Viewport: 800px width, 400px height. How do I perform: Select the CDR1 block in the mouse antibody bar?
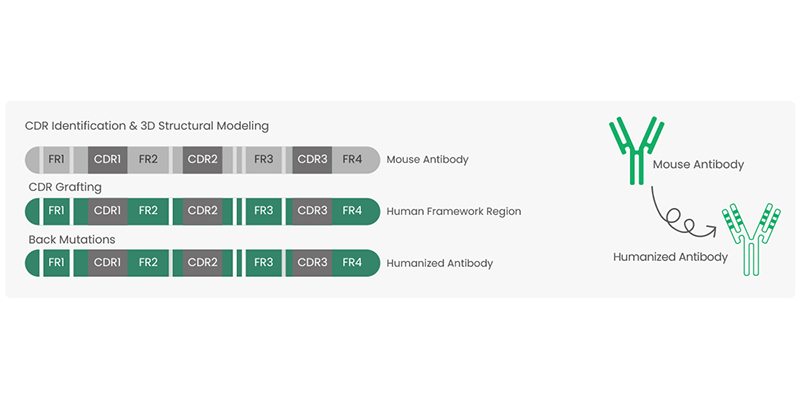coord(107,160)
